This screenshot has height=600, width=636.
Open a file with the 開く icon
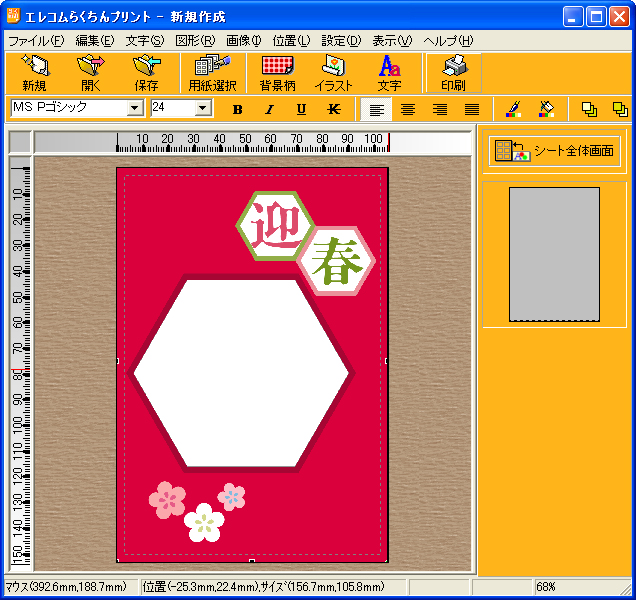point(90,73)
